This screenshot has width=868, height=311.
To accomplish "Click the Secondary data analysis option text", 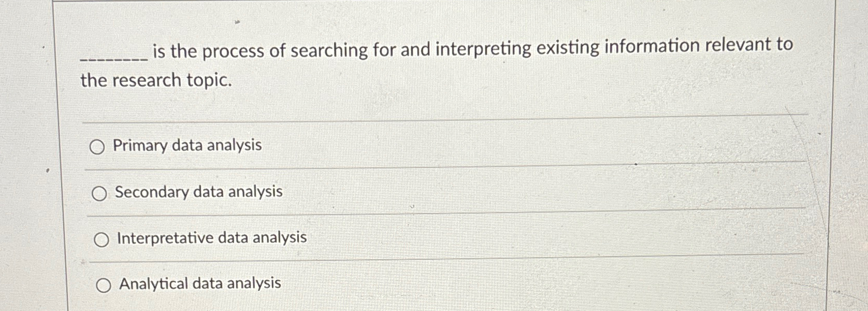I will click(198, 192).
